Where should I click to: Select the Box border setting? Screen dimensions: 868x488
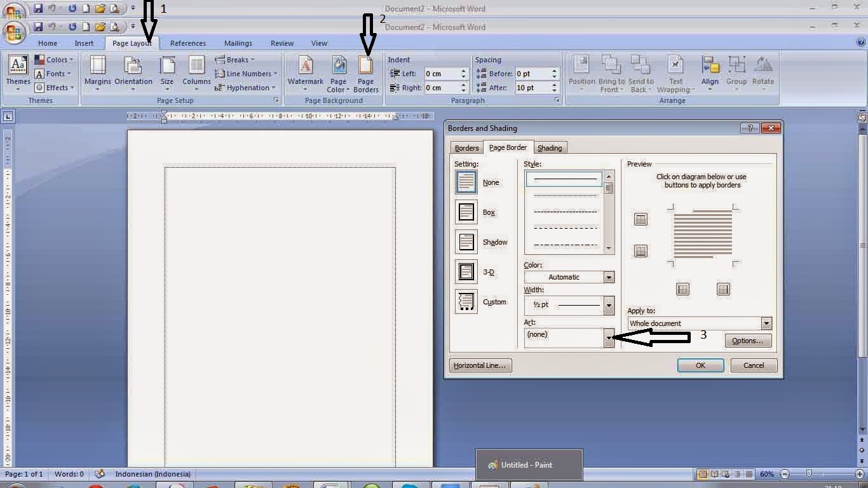click(x=466, y=212)
